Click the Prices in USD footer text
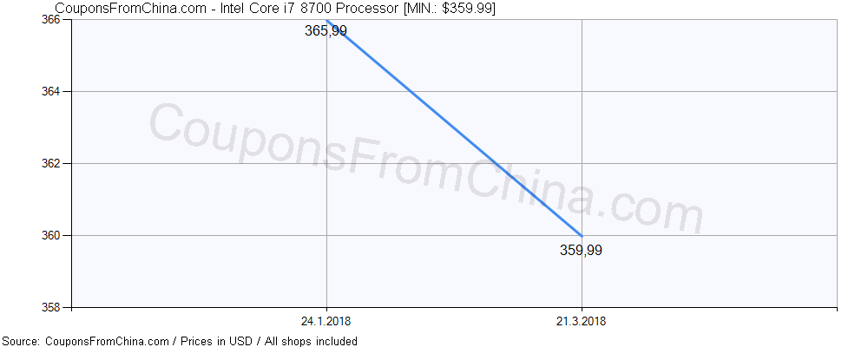Screen dimensions: 868x347 [220, 341]
